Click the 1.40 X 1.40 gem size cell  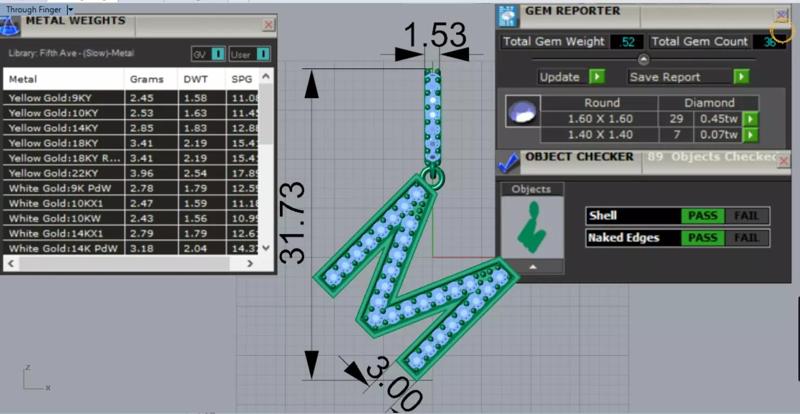coord(600,135)
